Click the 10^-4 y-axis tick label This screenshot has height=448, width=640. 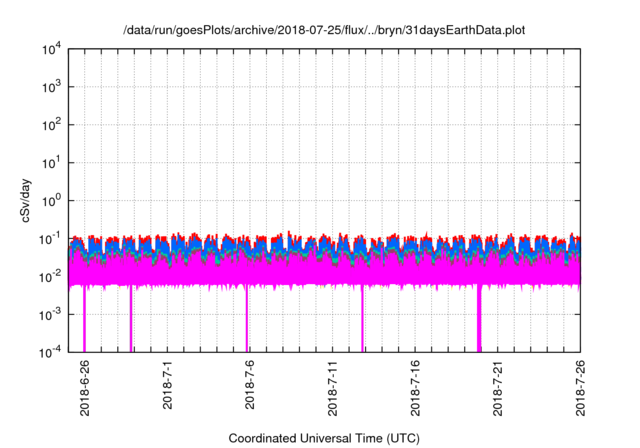51,352
